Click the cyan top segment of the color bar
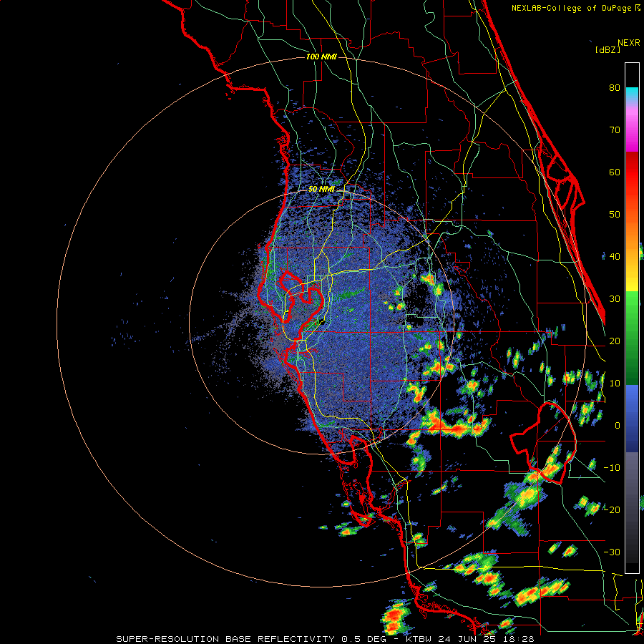 click(632, 94)
